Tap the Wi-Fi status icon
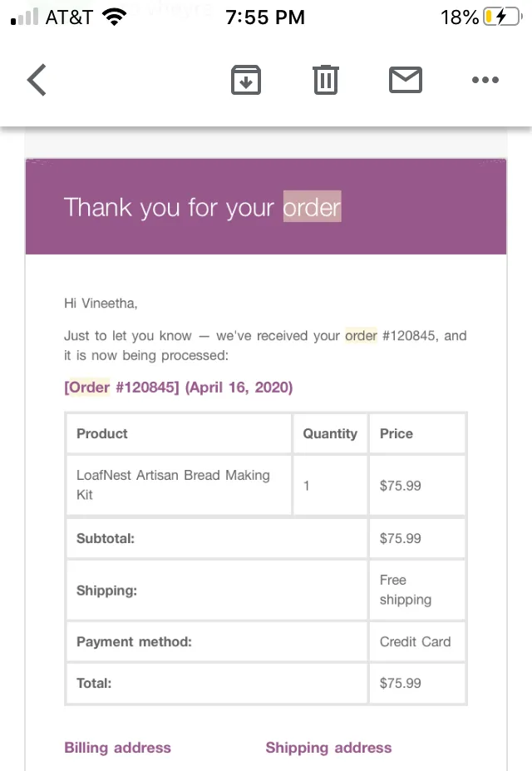The width and height of the screenshot is (532, 771). [114, 17]
